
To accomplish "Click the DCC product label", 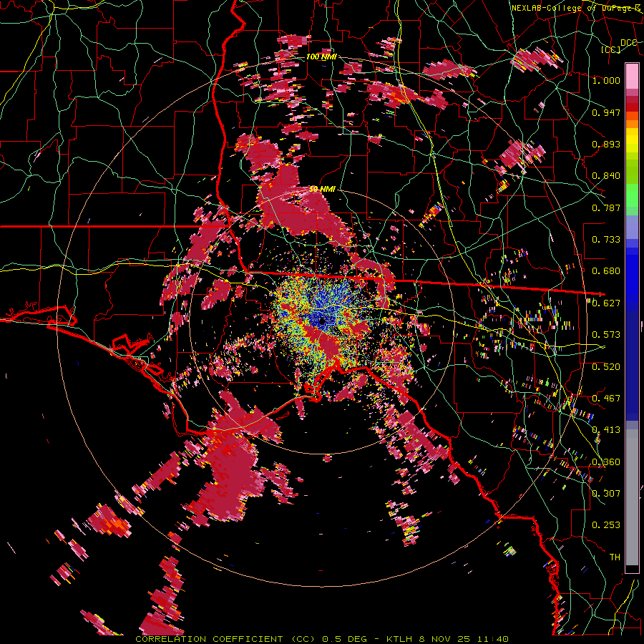I will point(628,43).
